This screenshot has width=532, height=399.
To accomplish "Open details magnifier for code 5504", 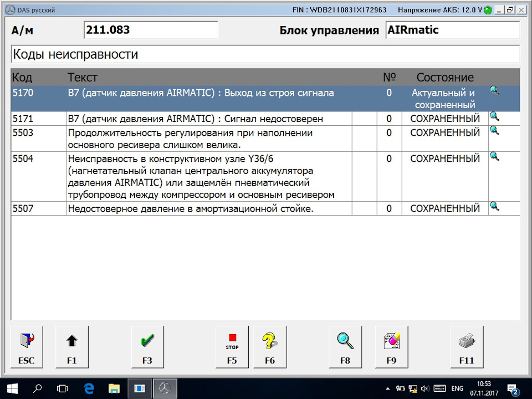I will tap(494, 157).
